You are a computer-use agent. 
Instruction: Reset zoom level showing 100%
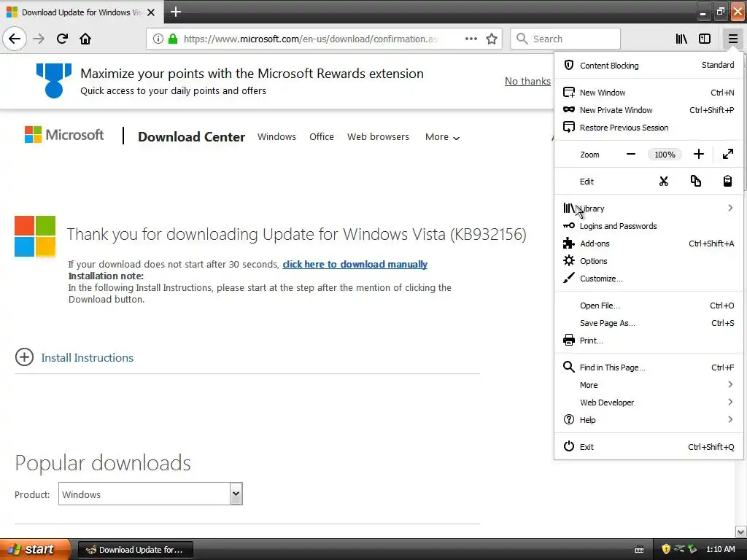(665, 155)
